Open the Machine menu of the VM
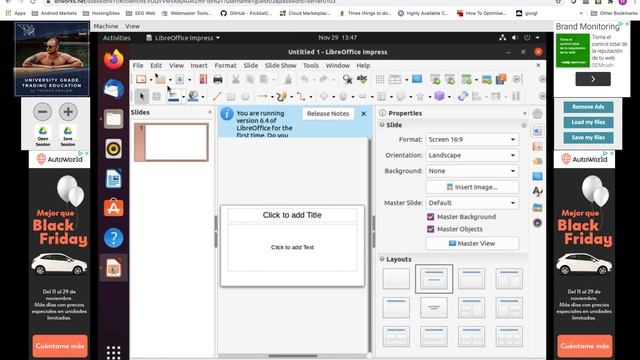 (106, 26)
